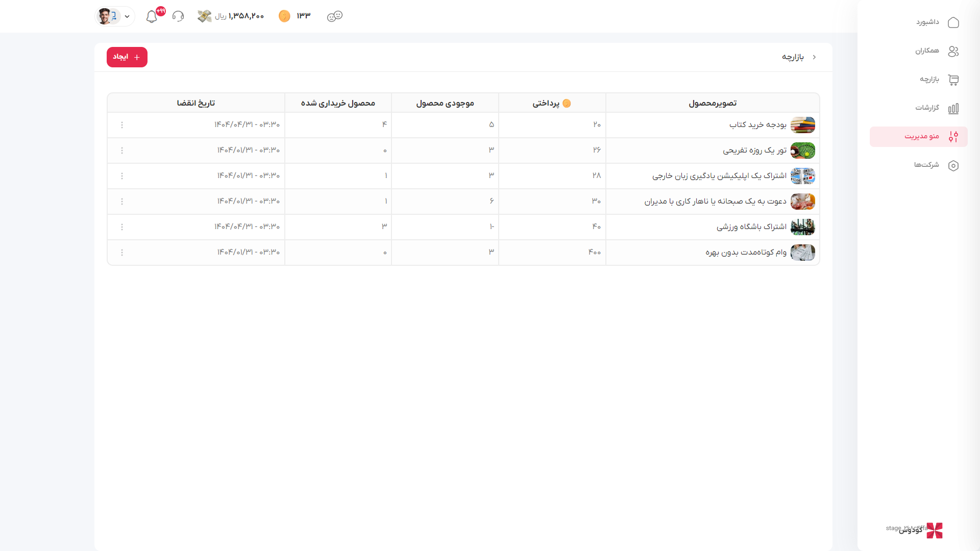Click the بازارچه cart icon in sidebar
980x551 pixels.
pos(953,80)
